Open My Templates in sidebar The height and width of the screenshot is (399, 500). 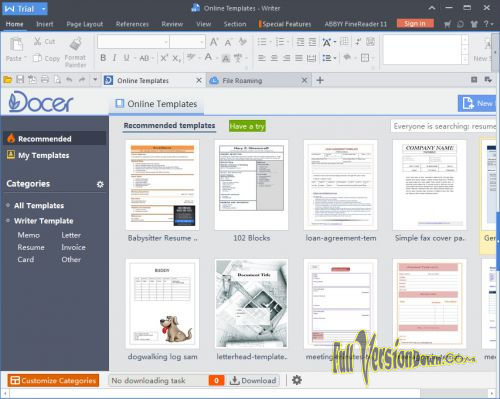[x=44, y=155]
